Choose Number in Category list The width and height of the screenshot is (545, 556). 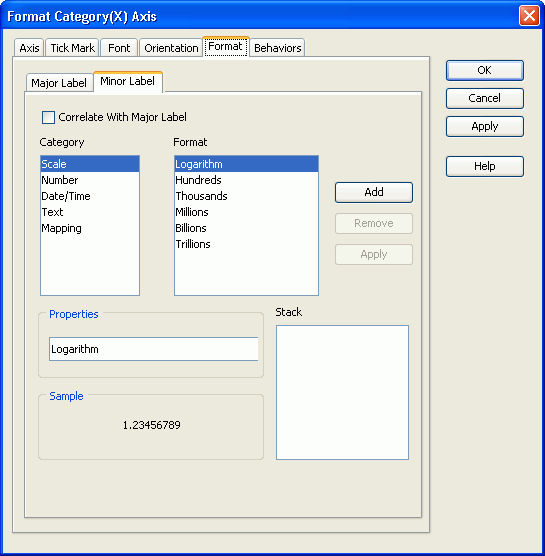coord(90,180)
